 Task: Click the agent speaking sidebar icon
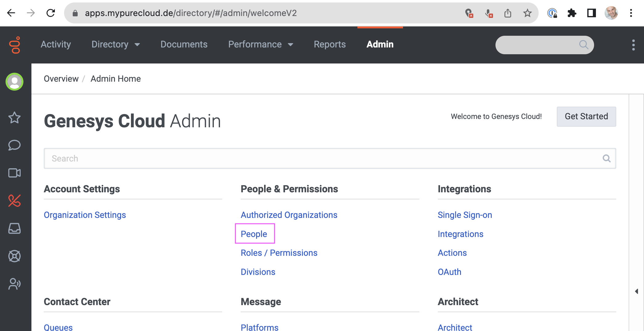14,284
